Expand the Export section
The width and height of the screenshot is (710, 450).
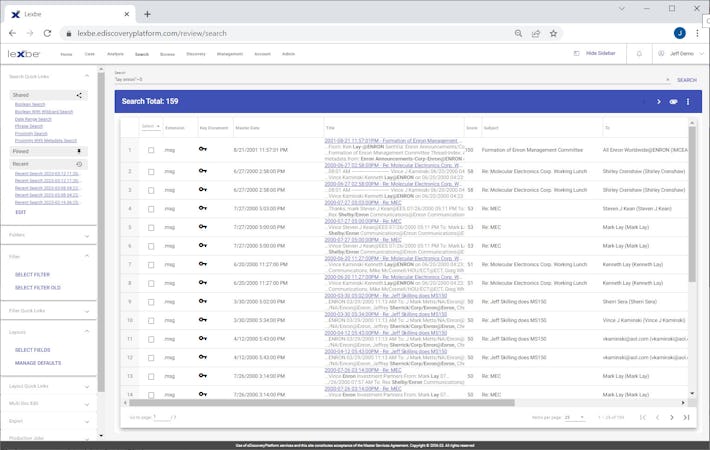87,422
